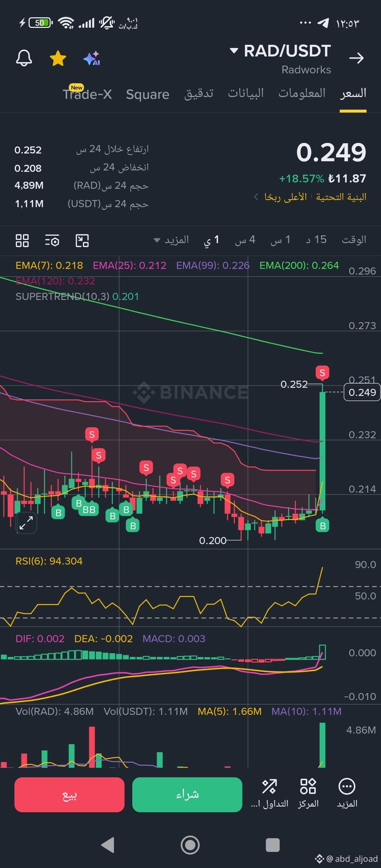The height and width of the screenshot is (868, 381).
Task: Tap the +18.57% change percentage
Action: point(302,179)
